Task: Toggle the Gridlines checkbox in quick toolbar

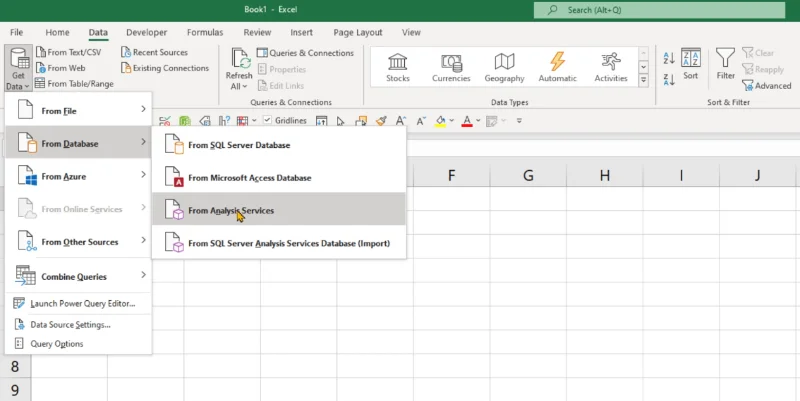Action: pyautogui.click(x=267, y=120)
